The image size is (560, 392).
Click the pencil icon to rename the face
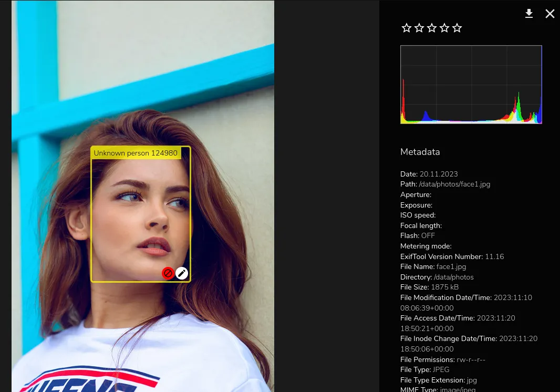(x=182, y=273)
